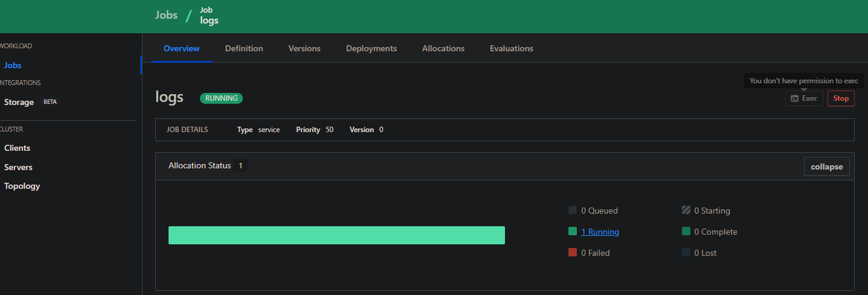Click the terminal icon on Exec button
The height and width of the screenshot is (295, 868).
[794, 98]
